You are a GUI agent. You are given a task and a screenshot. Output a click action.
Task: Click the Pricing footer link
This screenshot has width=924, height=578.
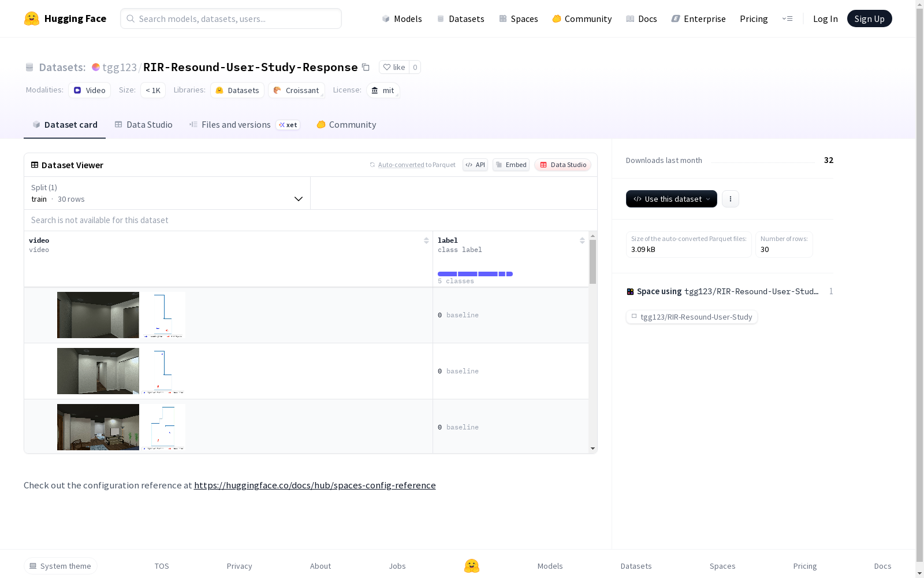pos(805,566)
